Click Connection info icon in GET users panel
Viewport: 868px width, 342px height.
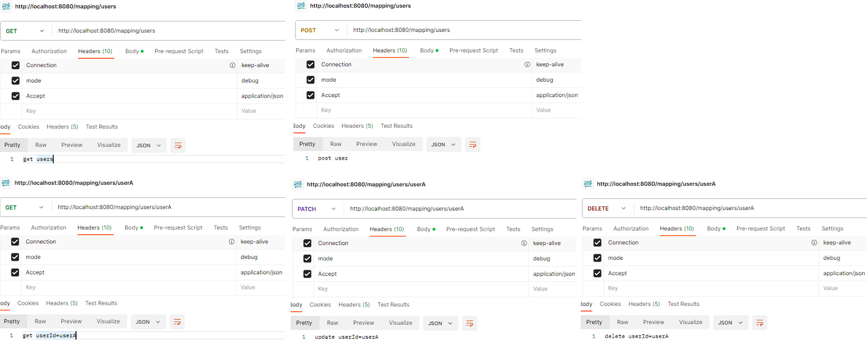[233, 65]
